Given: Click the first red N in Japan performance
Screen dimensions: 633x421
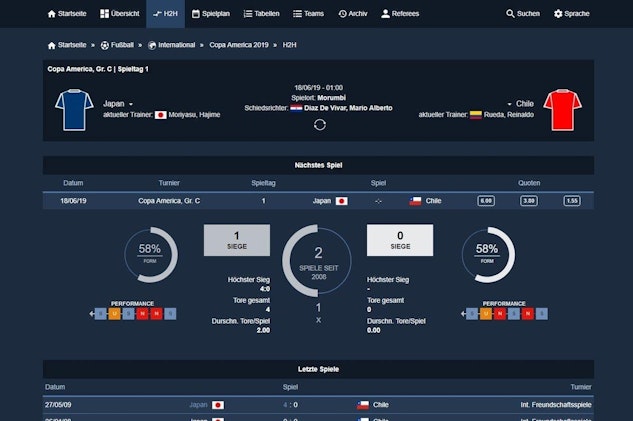Looking at the screenshot, I should click(142, 314).
